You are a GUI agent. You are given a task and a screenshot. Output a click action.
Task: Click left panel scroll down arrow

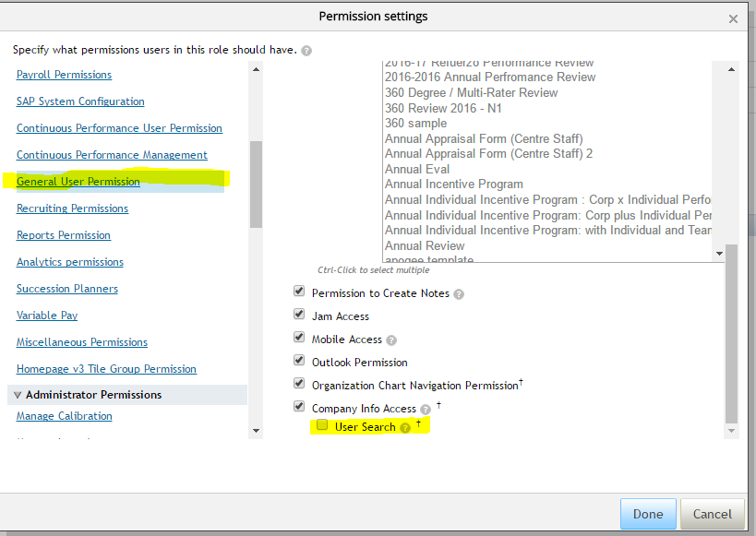(256, 431)
